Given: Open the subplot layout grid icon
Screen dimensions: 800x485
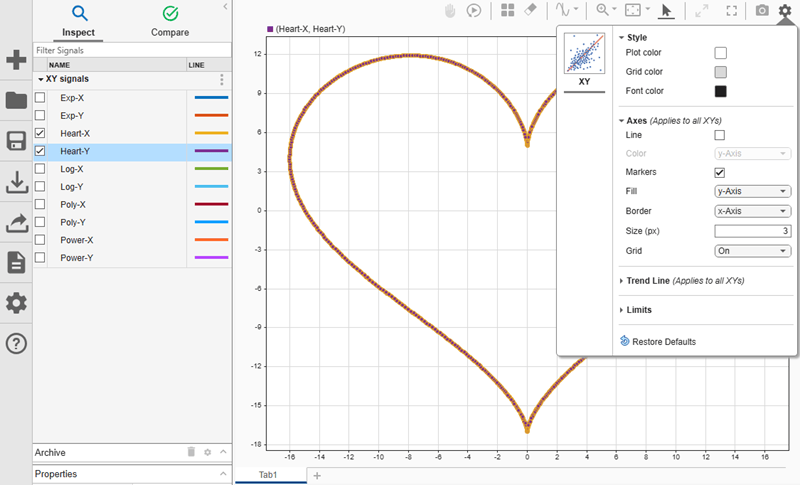Looking at the screenshot, I should pos(508,10).
